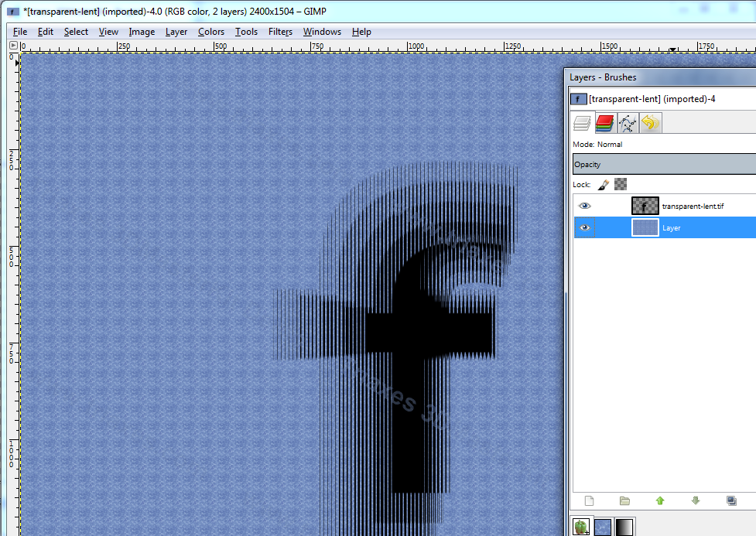
Task: Duplicate the selected layer
Action: 731,501
